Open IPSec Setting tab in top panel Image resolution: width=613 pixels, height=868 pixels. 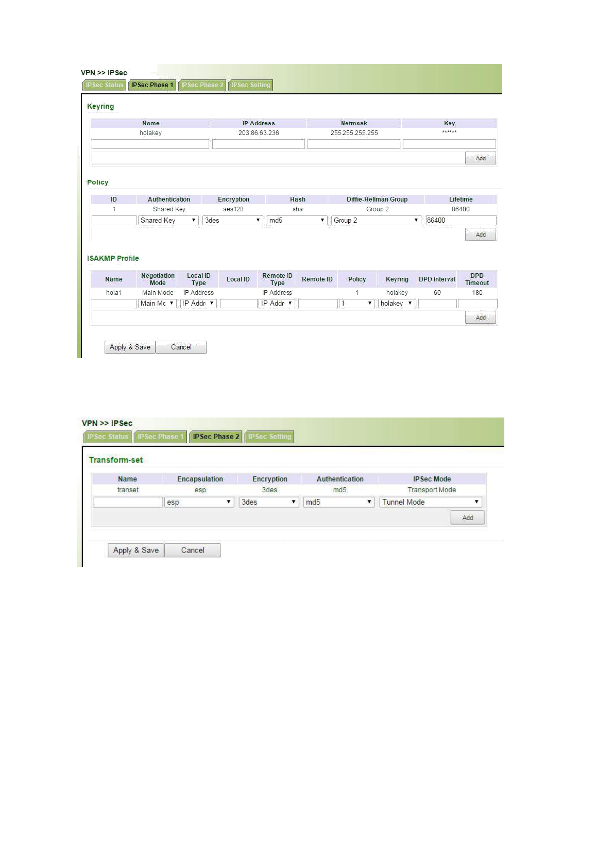(x=251, y=85)
